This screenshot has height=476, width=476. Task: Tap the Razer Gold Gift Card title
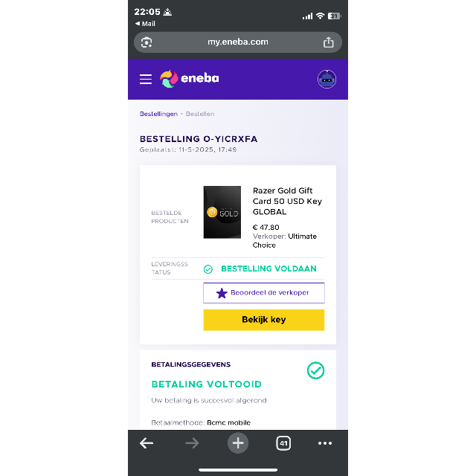click(x=287, y=201)
